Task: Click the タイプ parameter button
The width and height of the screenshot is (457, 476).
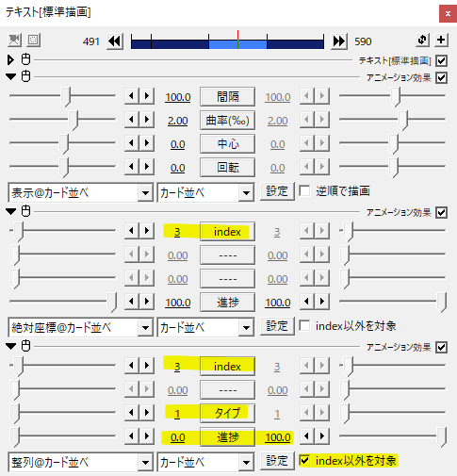Action: (227, 413)
